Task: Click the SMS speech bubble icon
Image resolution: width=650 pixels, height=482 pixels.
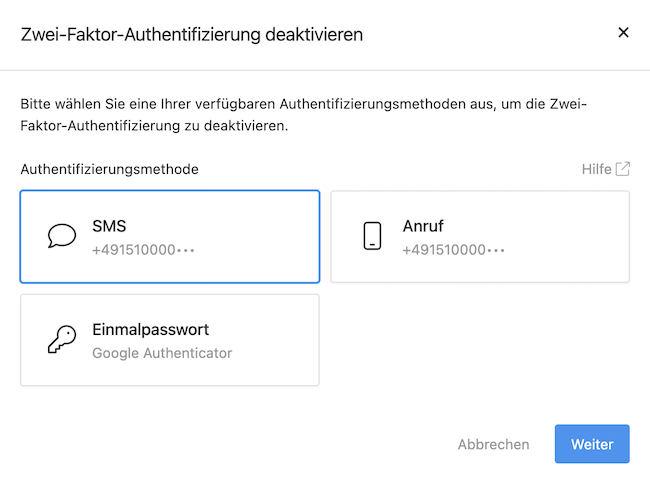Action: 62,236
